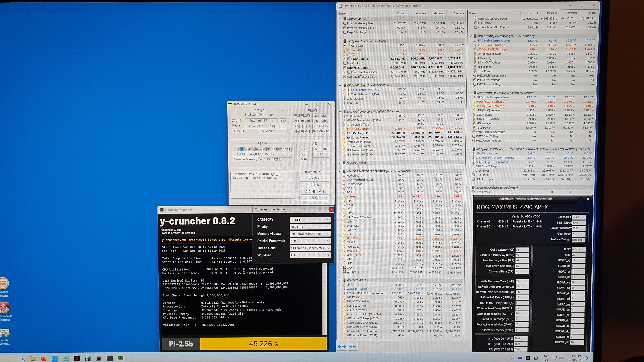644x362 pixels.
Task: Open Firefox from the taskbar
Action: pyautogui.click(x=44, y=359)
